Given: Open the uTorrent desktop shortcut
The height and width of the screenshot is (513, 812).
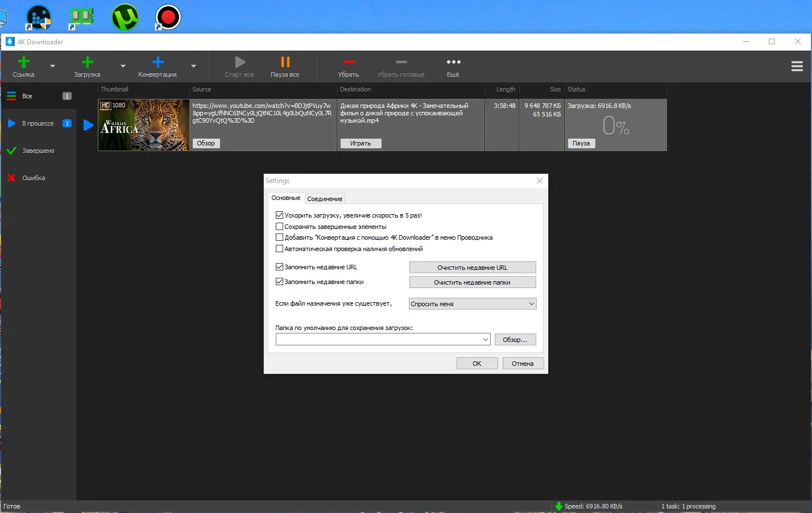Looking at the screenshot, I should pyautogui.click(x=125, y=17).
